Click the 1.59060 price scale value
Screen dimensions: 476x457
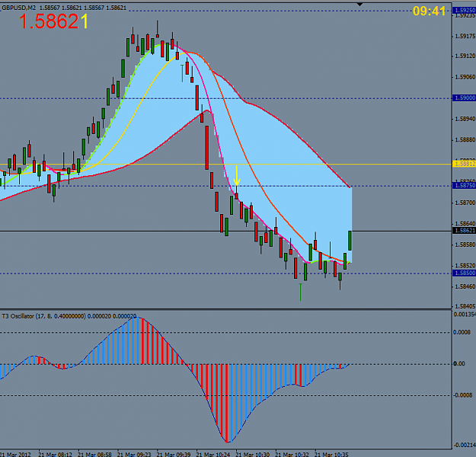pos(465,77)
